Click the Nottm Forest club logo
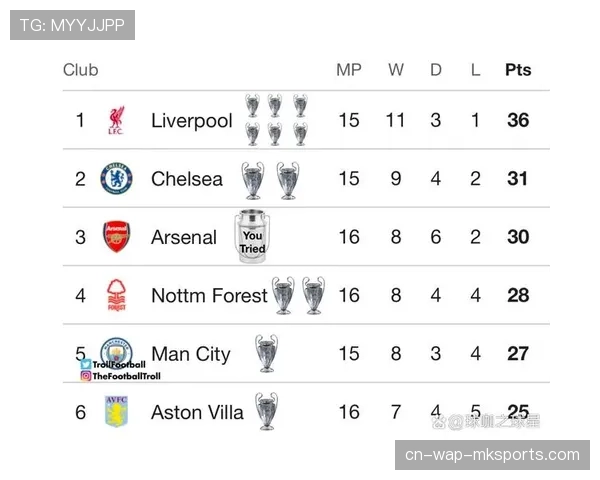600x480 pixels. [116, 295]
